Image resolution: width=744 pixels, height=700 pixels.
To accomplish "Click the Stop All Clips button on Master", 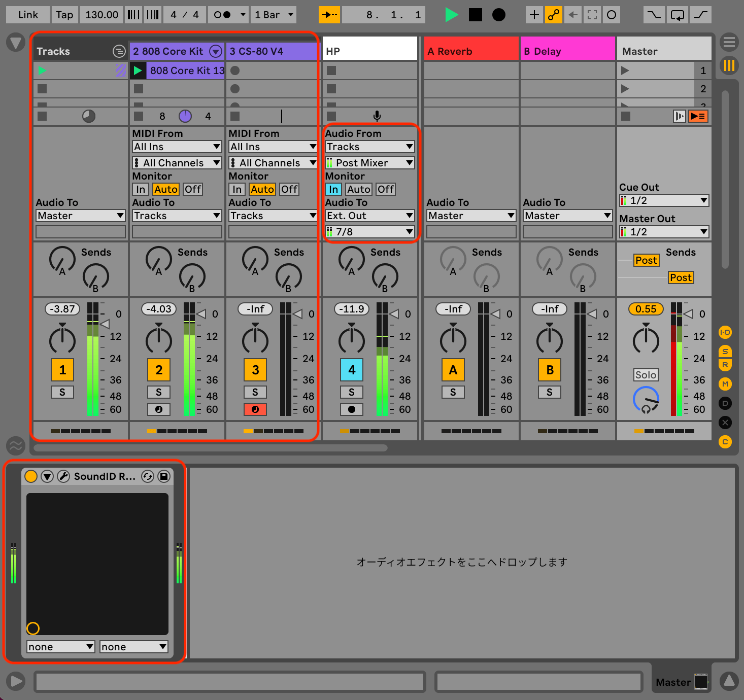I will pos(626,116).
